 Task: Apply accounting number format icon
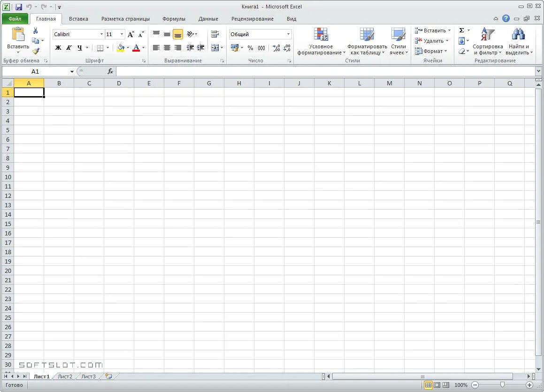[x=235, y=48]
